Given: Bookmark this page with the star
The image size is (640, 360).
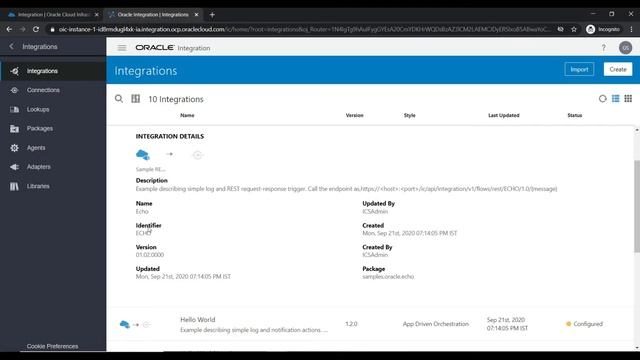Looking at the screenshot, I should [574, 29].
